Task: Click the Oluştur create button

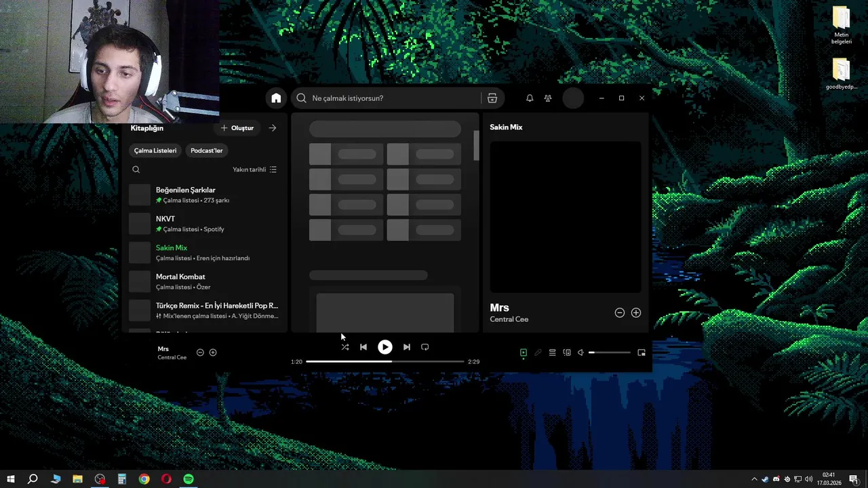Action: pyautogui.click(x=237, y=128)
